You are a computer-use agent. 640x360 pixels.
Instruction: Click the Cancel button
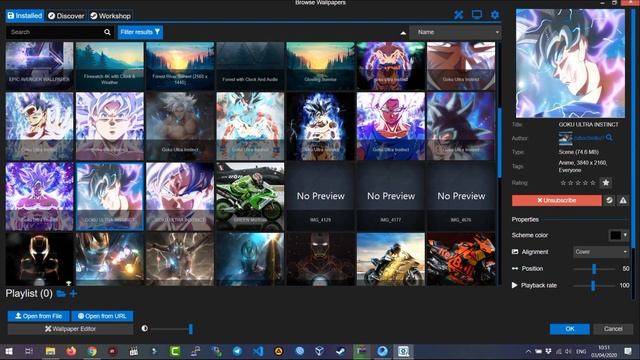(x=613, y=329)
